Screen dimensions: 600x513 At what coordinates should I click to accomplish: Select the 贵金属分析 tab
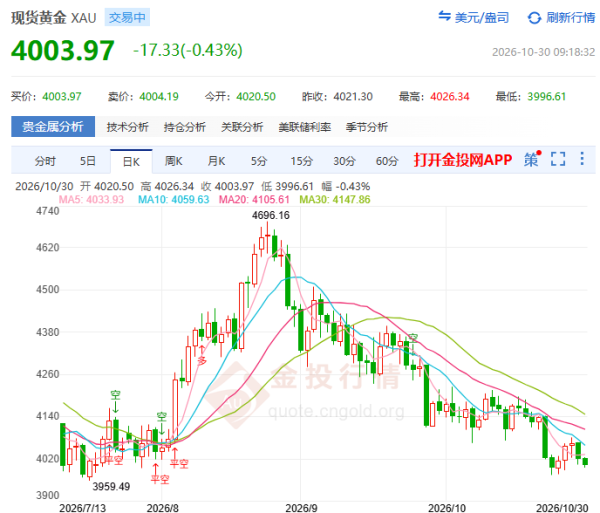53,127
